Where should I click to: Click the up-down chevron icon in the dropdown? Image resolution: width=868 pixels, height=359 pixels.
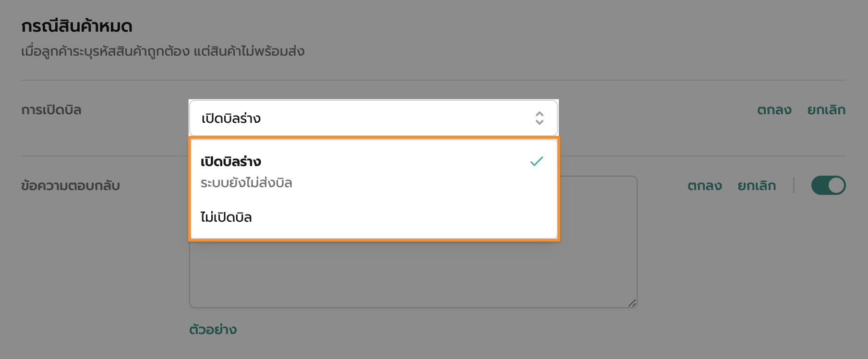click(x=540, y=118)
